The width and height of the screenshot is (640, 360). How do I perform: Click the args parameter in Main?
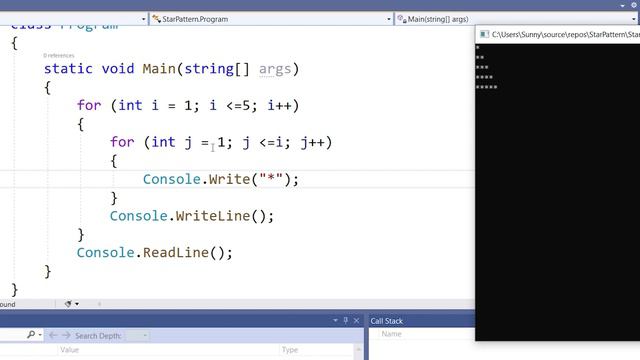pyautogui.click(x=275, y=69)
